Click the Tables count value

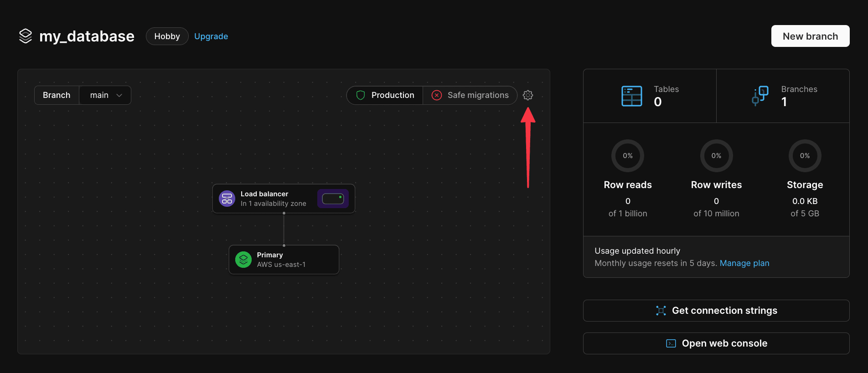tap(658, 102)
